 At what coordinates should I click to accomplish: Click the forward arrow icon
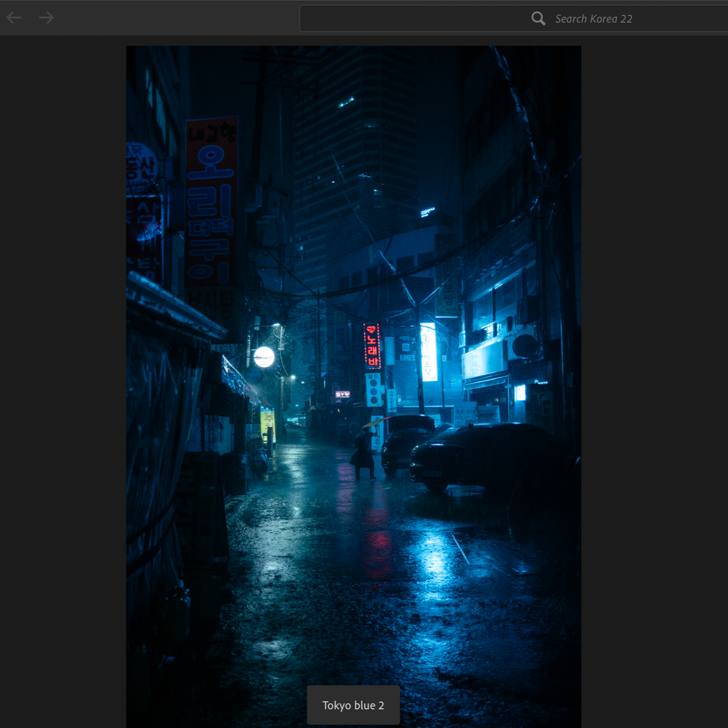[x=46, y=18]
